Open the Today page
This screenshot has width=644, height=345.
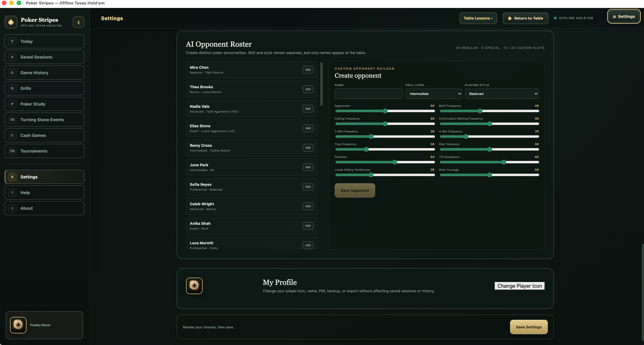(x=44, y=41)
